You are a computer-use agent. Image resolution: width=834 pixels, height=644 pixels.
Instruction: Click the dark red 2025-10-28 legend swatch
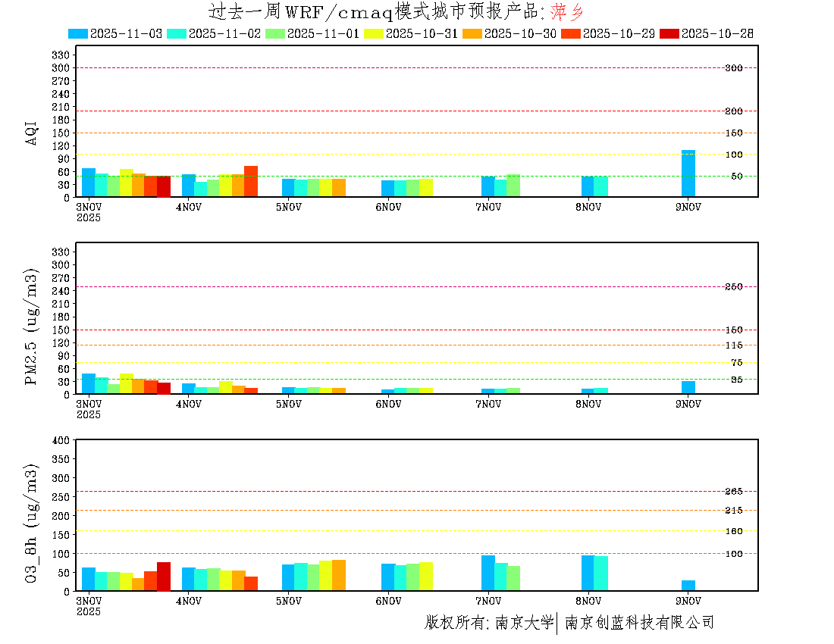669,33
